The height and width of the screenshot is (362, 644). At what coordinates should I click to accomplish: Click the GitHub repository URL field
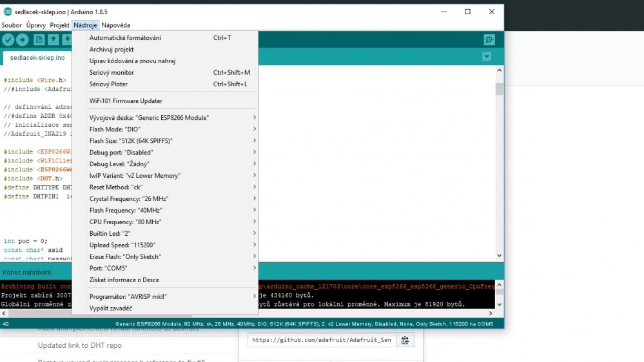[x=321, y=340]
